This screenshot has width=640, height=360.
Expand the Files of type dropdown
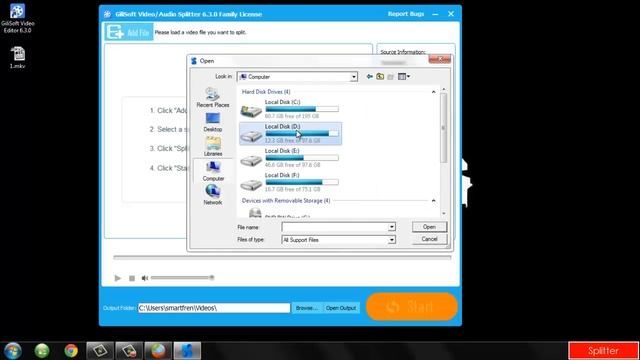(391, 240)
